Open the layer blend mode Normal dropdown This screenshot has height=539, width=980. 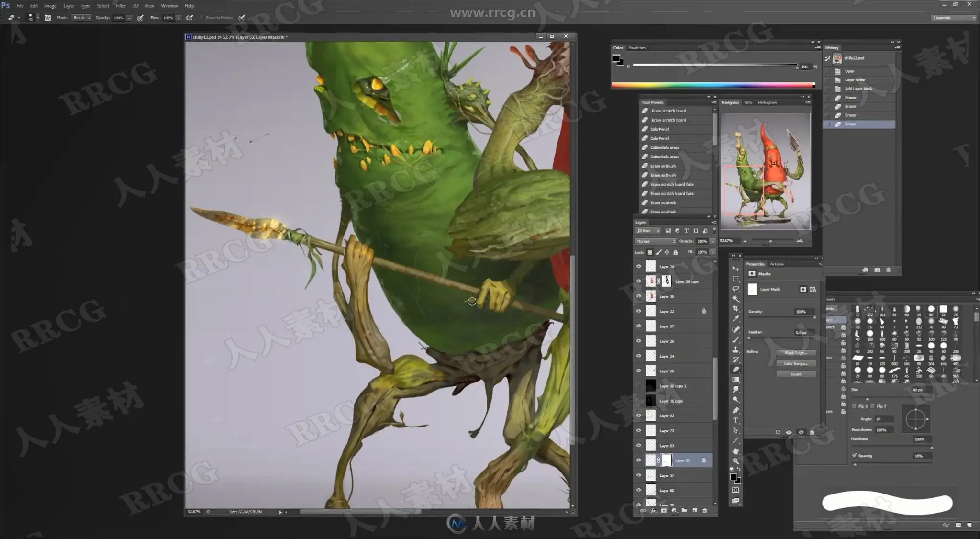click(x=655, y=241)
